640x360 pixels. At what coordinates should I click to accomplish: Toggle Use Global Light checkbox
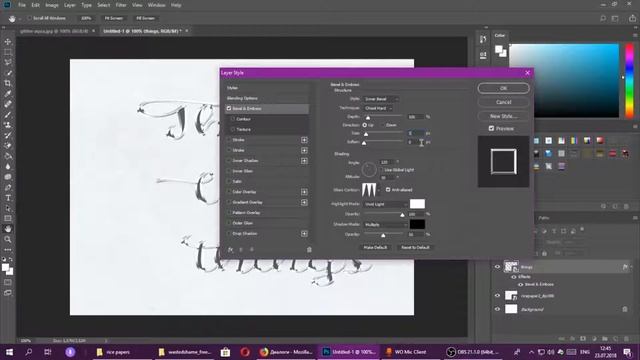[x=382, y=170]
